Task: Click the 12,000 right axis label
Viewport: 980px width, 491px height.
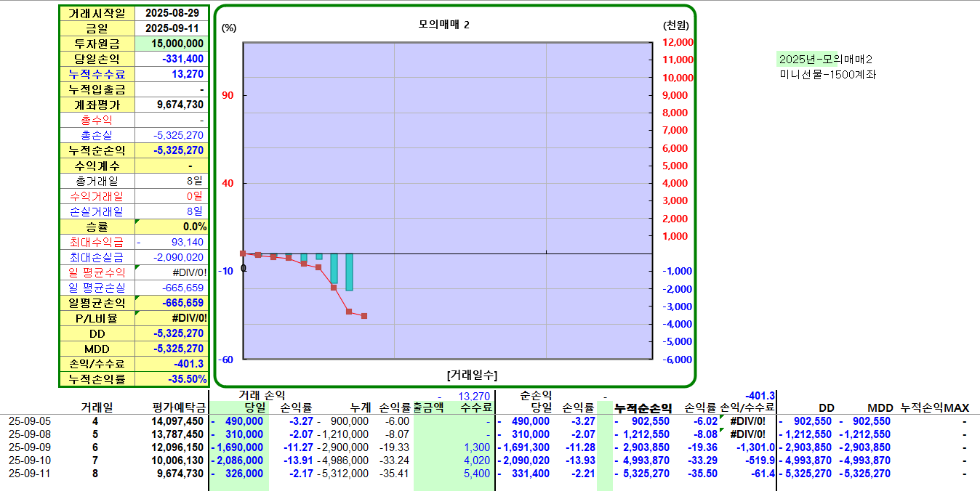Action: point(678,42)
